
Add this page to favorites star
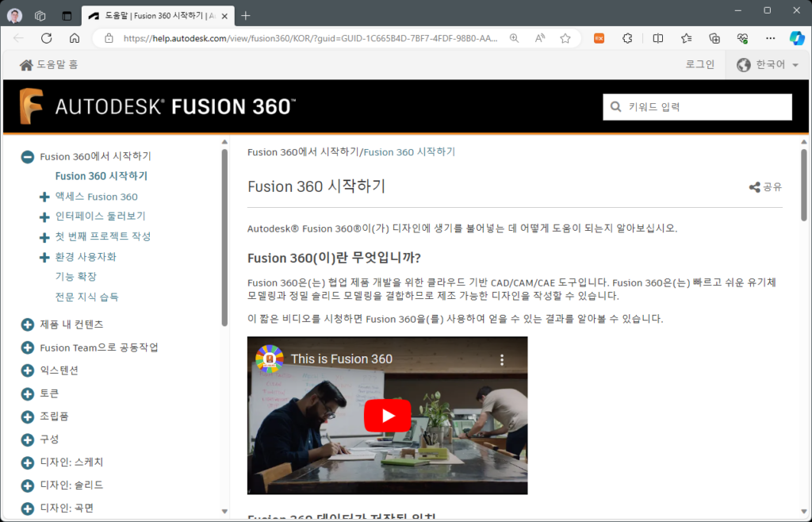[565, 38]
